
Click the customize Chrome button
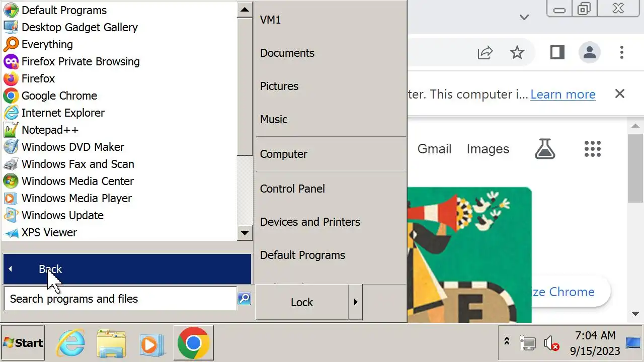(571, 292)
